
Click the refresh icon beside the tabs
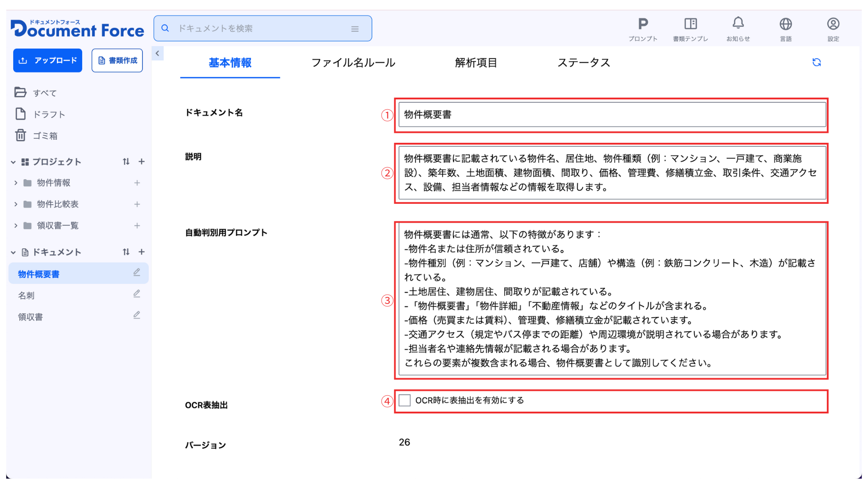tap(816, 62)
